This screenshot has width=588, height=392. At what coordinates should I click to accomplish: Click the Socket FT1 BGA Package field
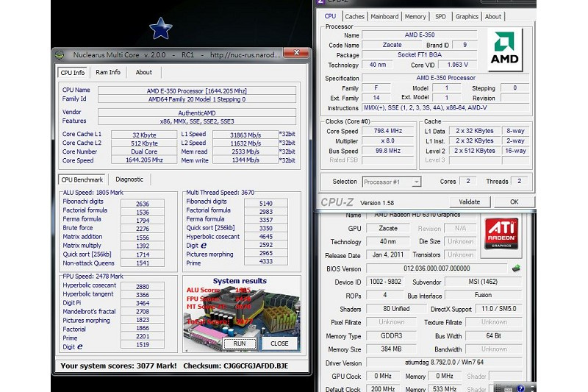[x=419, y=54]
